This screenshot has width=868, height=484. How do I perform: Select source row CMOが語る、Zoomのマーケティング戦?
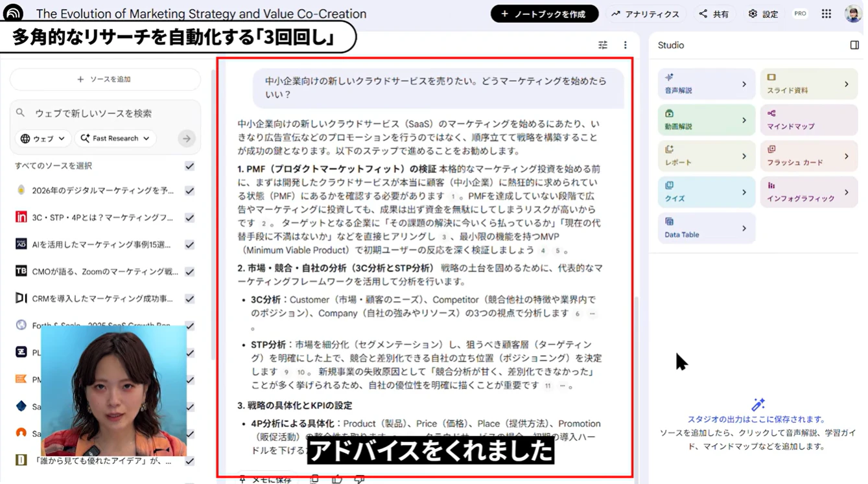click(x=105, y=271)
